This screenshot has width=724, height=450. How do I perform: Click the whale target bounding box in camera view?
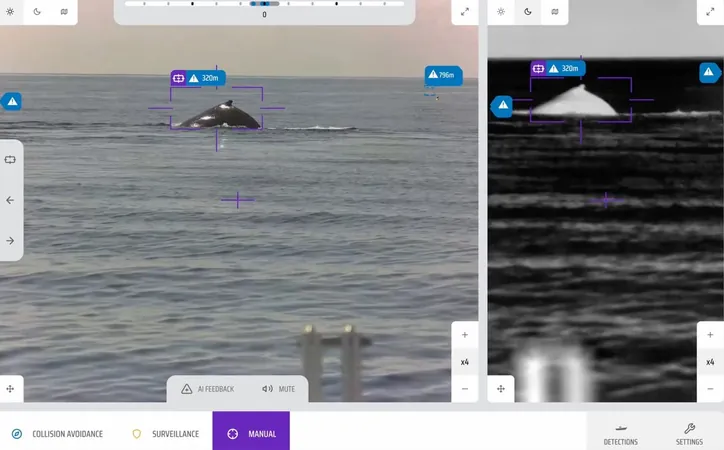point(217,108)
